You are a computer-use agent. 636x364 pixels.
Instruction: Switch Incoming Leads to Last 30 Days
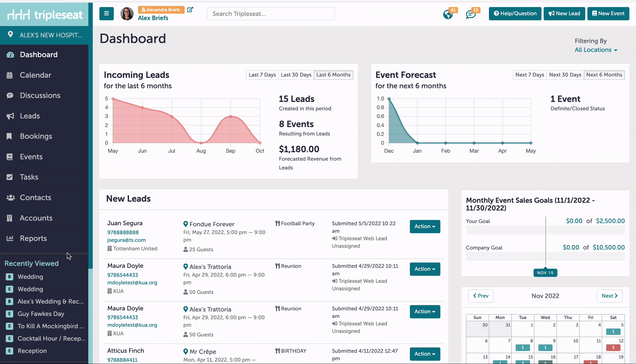pos(296,75)
